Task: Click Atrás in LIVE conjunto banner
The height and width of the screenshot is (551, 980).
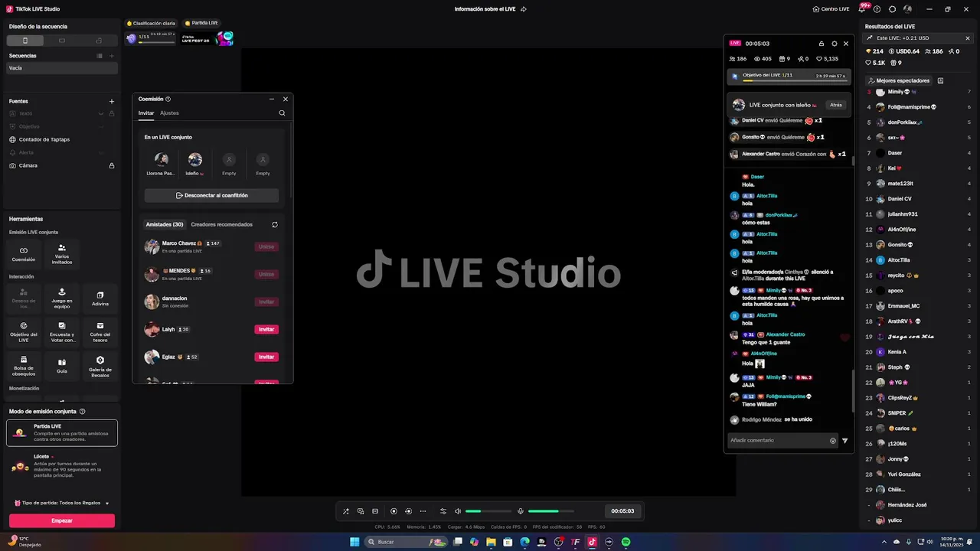Action: (836, 105)
